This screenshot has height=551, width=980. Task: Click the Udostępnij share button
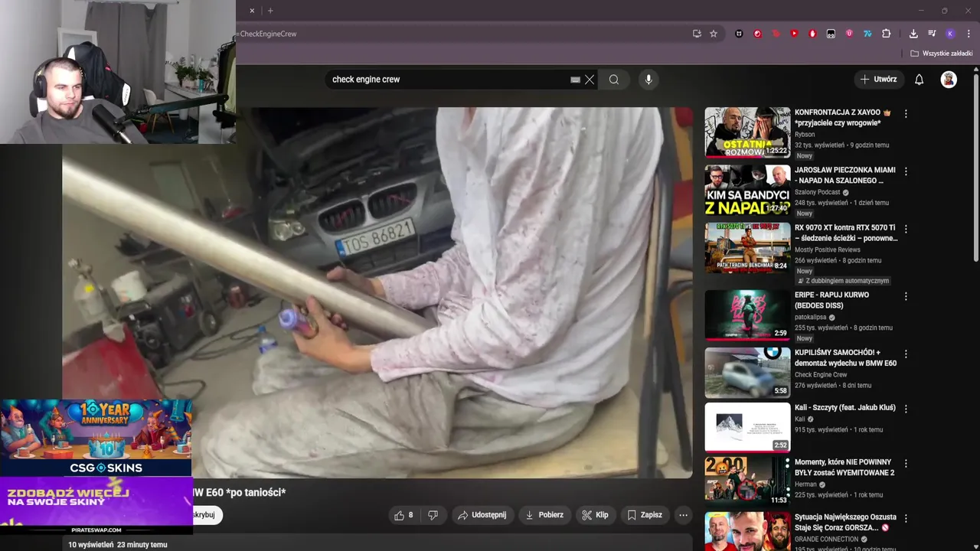pyautogui.click(x=482, y=515)
